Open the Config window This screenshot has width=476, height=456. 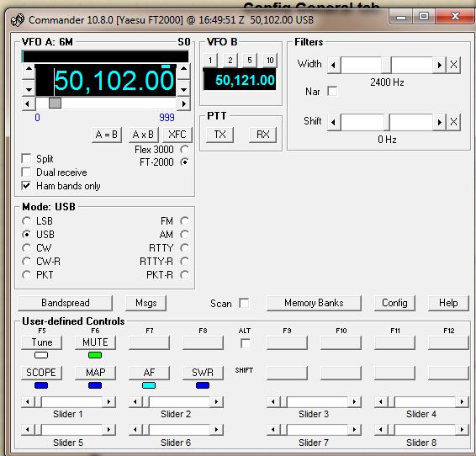click(394, 303)
